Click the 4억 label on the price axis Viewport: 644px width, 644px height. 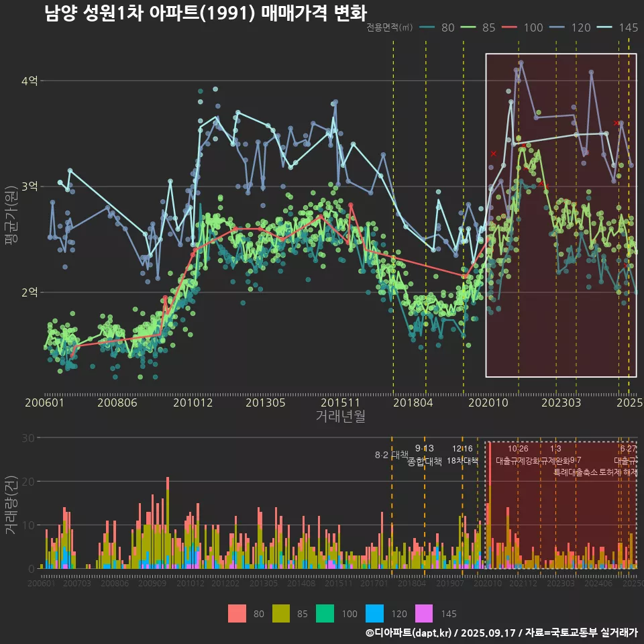(x=30, y=80)
